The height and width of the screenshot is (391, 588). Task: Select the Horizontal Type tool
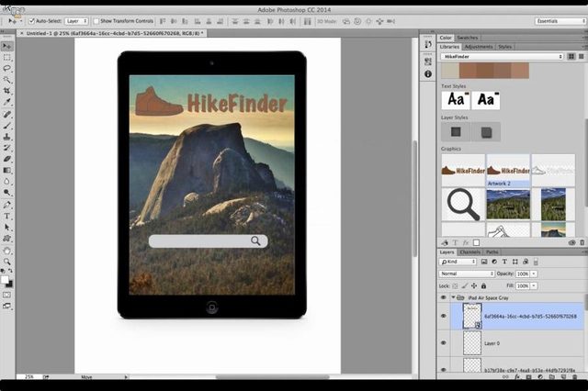pyautogui.click(x=6, y=216)
